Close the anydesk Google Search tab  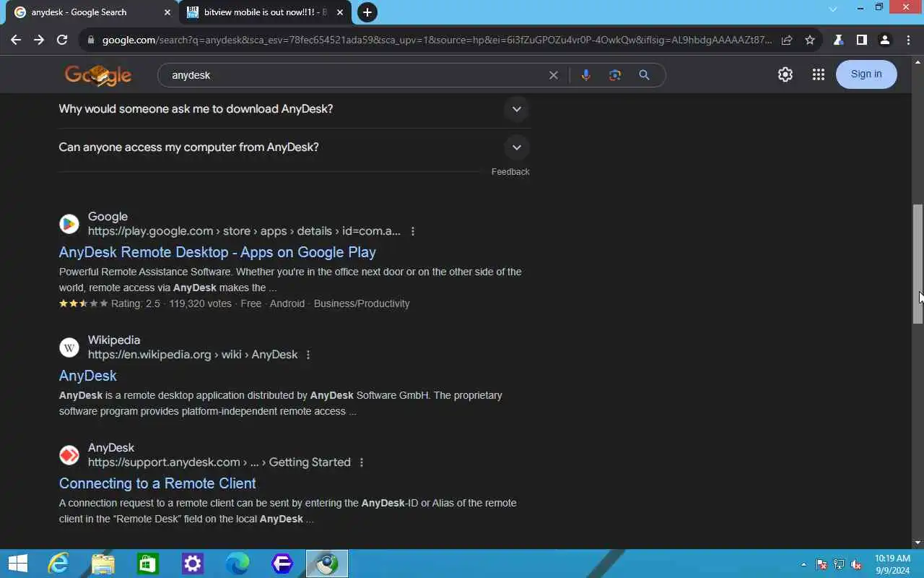click(x=167, y=12)
